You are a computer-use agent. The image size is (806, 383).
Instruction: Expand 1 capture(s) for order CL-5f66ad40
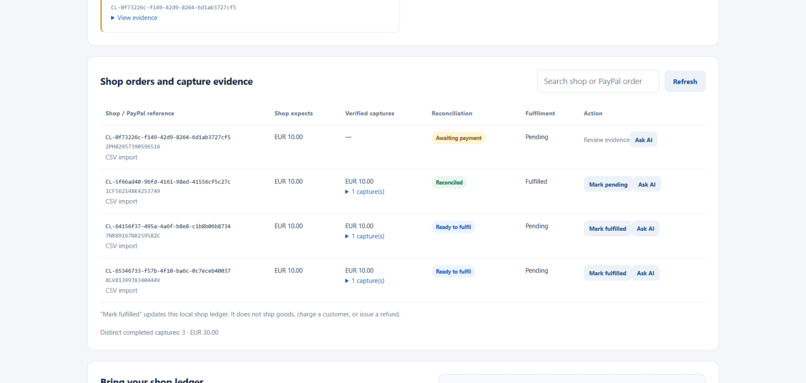click(365, 192)
